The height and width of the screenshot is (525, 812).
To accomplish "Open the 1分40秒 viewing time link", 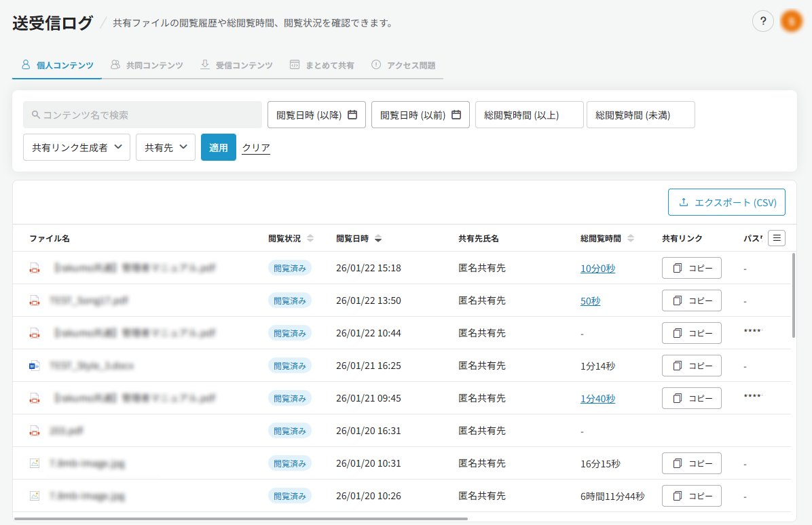I will coord(597,399).
